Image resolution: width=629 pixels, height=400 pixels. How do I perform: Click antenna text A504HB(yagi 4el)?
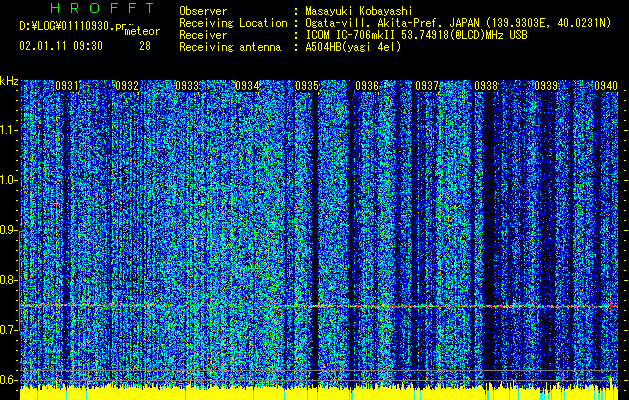[353, 47]
